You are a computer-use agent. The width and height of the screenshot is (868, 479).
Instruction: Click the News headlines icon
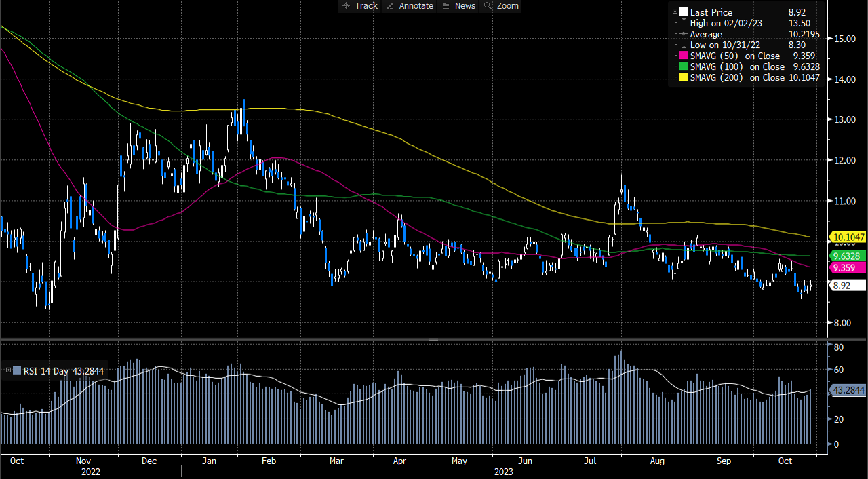(447, 6)
